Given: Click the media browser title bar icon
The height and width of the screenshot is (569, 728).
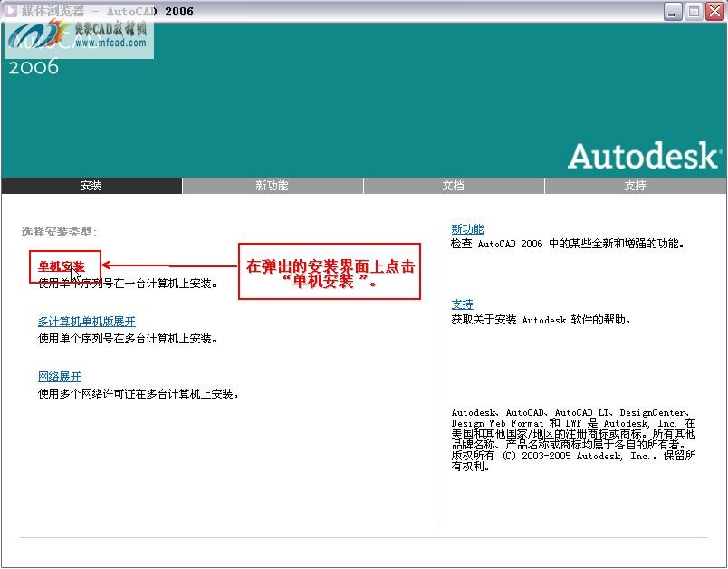Looking at the screenshot, I should 10,10.
